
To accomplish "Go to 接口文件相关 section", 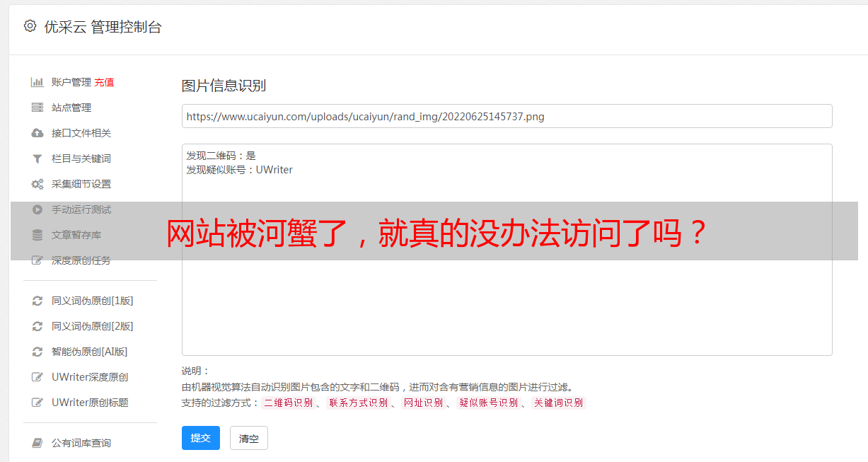I will click(81, 133).
